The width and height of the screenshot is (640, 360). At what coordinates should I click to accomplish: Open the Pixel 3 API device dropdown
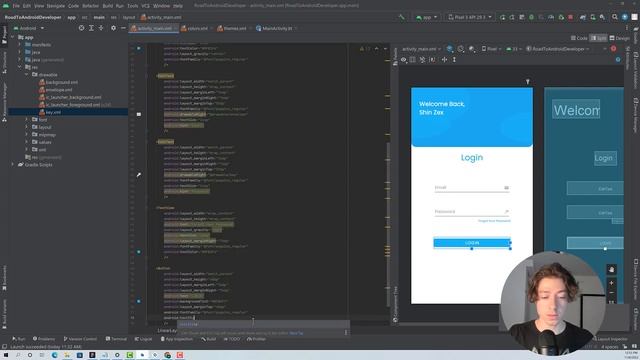coord(469,17)
